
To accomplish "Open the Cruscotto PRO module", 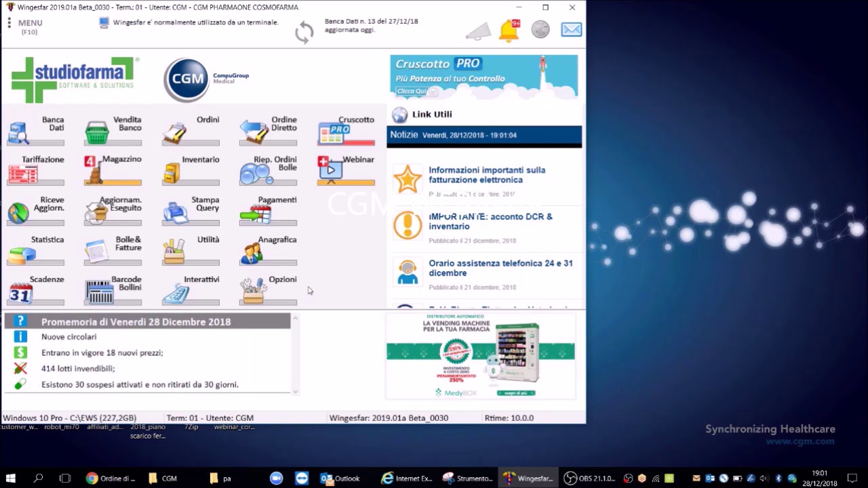I will coord(346,130).
